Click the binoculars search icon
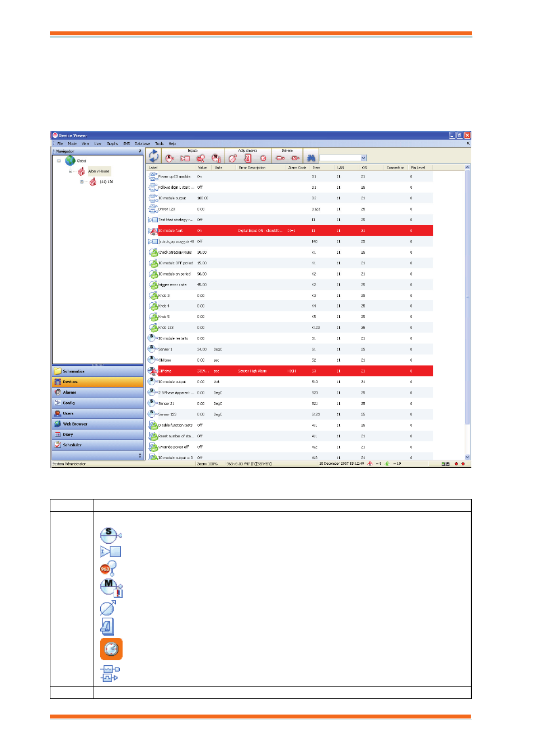This screenshot has height=756, width=534. (x=311, y=158)
